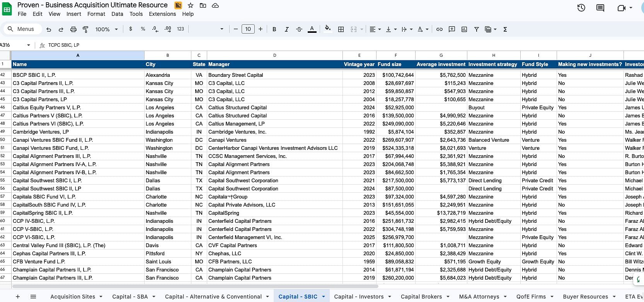Open the Format menu
The image size is (644, 302).
click(96, 14)
